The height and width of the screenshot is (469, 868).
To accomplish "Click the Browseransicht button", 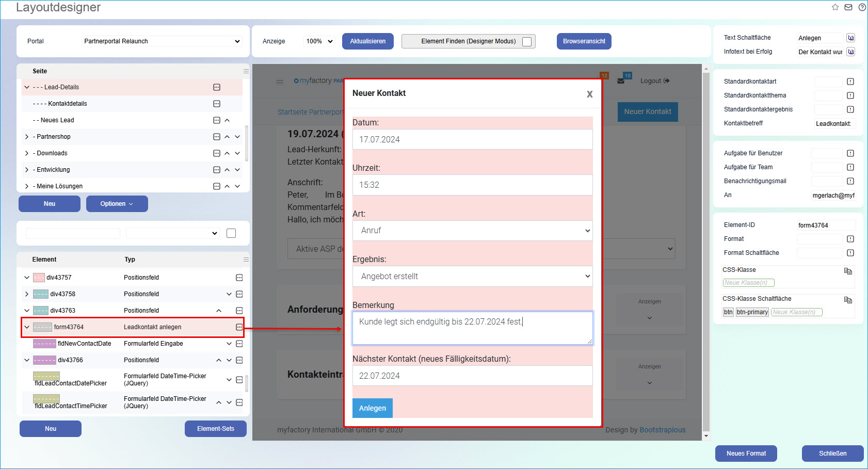I will point(584,41).
